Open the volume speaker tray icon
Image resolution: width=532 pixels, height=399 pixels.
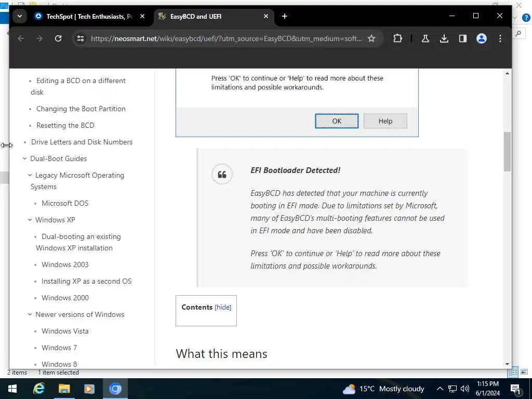pyautogui.click(x=465, y=389)
